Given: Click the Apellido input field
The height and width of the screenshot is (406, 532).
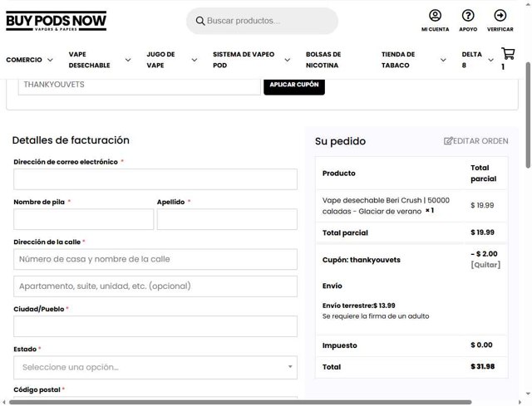Looking at the screenshot, I should click(x=227, y=219).
